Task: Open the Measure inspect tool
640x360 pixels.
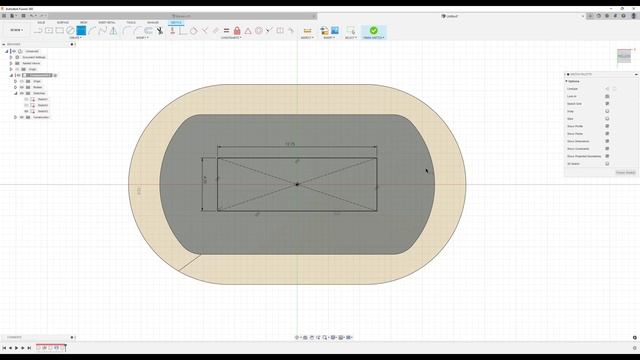Action: point(307,31)
